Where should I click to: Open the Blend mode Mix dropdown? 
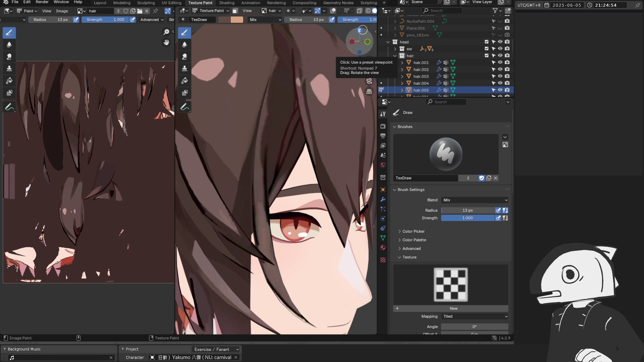(475, 200)
